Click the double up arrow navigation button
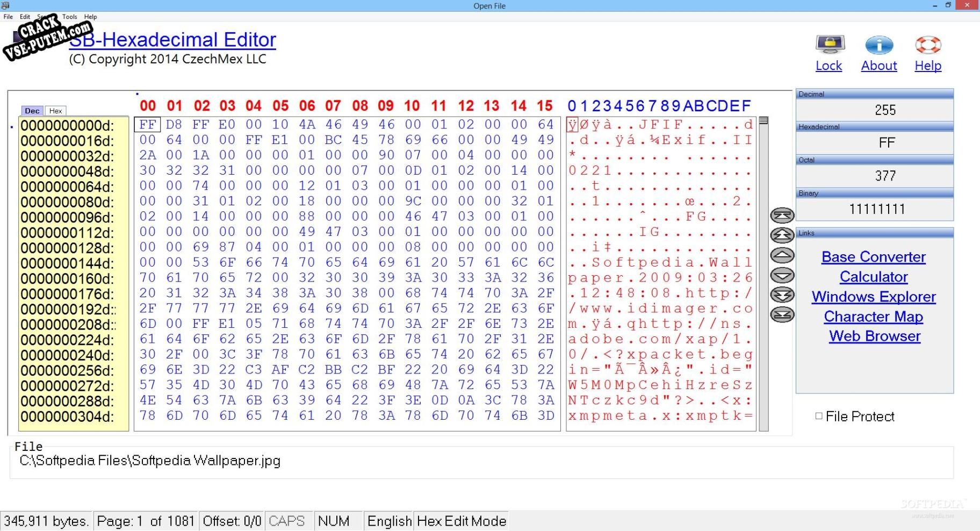This screenshot has height=531, width=980. coord(782,235)
